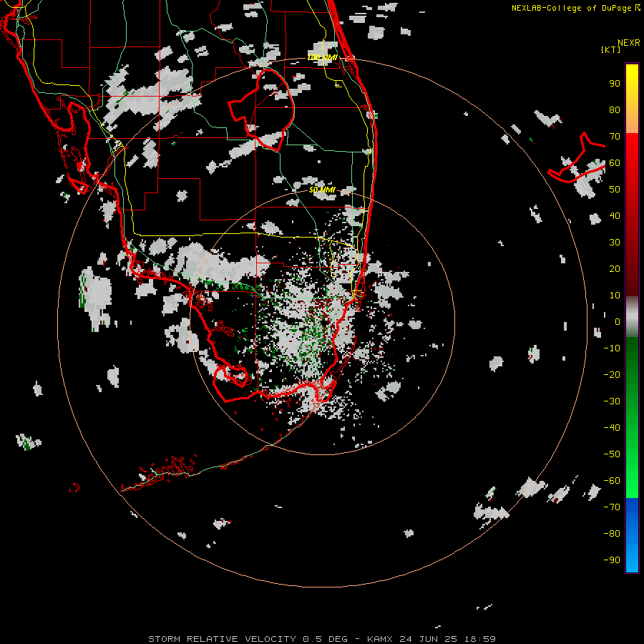Click the STORM RELATIVE VELOCITY caption text

click(x=222, y=639)
